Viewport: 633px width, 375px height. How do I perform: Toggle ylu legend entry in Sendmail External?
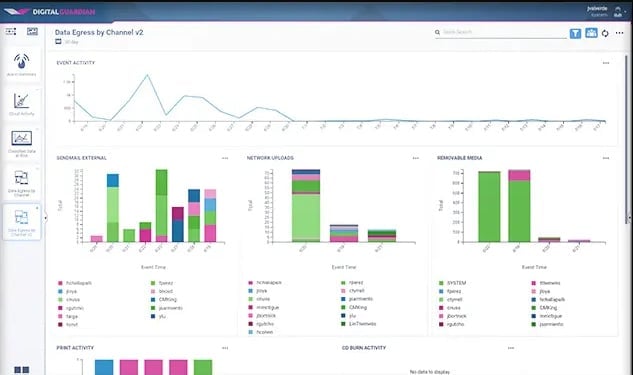click(158, 316)
